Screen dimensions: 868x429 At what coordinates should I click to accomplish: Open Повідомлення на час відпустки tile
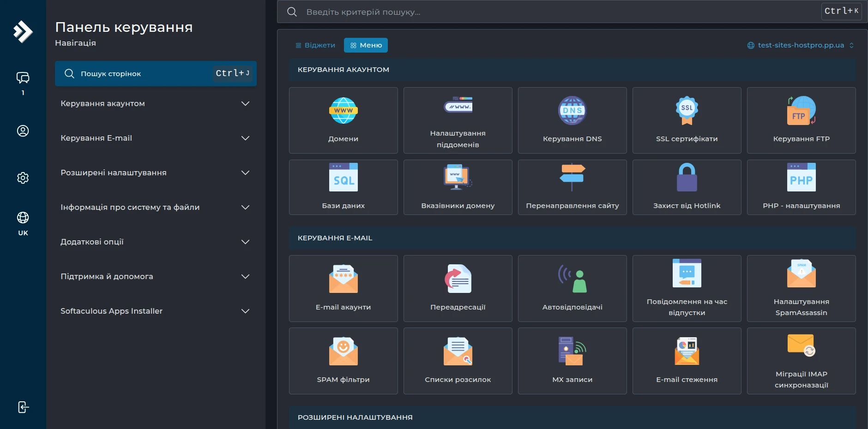687,288
